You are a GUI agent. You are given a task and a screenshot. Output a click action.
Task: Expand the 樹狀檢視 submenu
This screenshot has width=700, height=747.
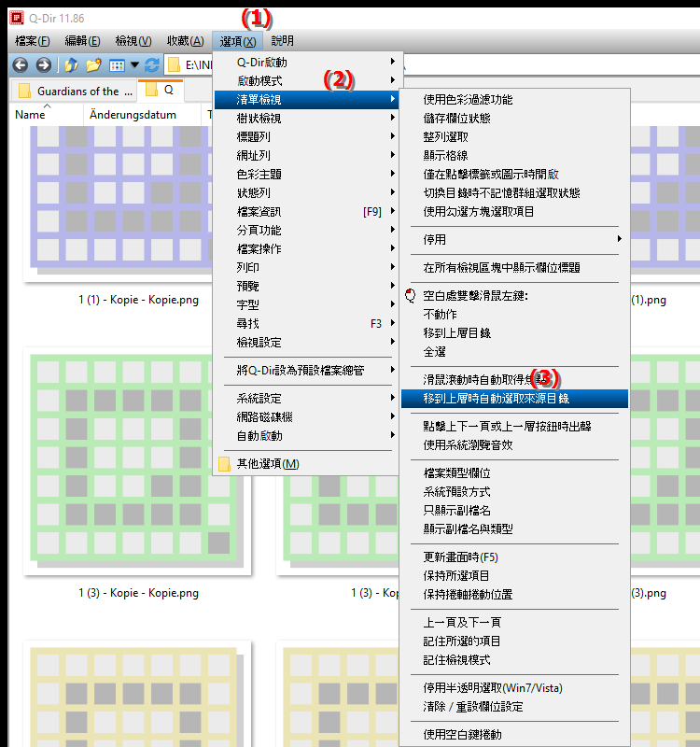point(306,119)
